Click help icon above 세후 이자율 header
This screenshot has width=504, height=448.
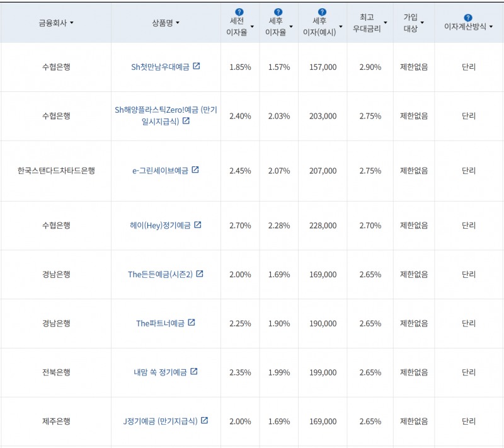[278, 12]
